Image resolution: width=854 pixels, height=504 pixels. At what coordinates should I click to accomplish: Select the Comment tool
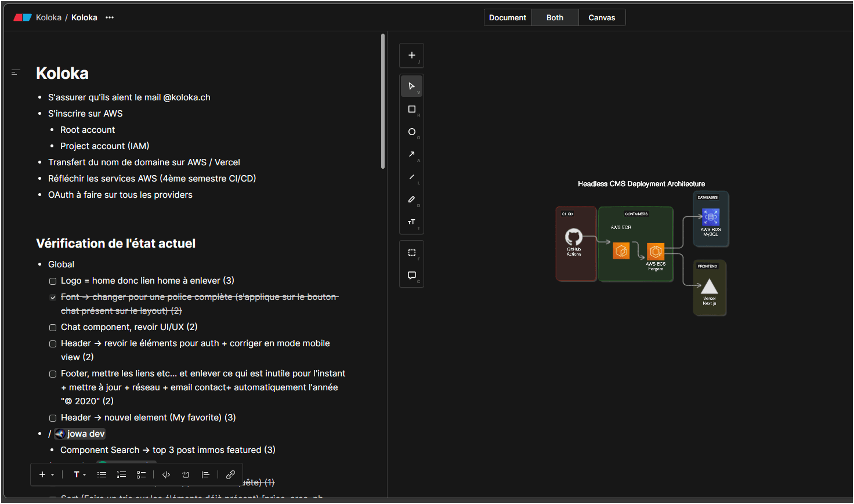411,275
